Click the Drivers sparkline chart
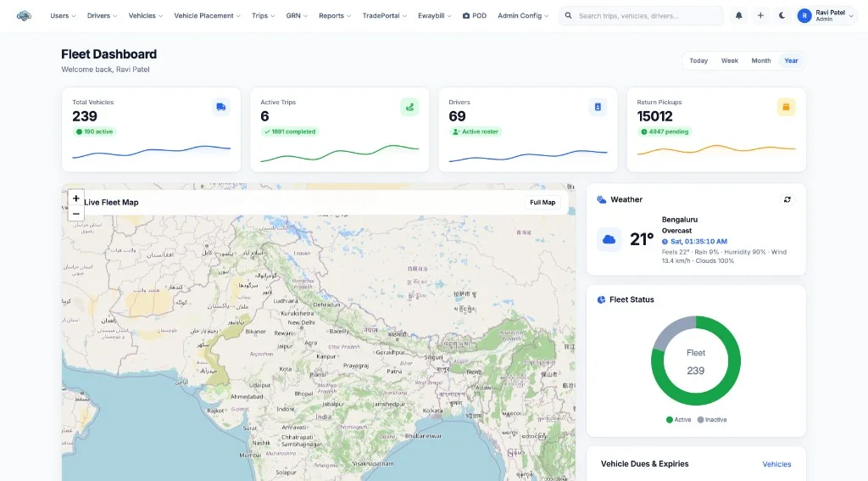This screenshot has width=868, height=481. click(527, 155)
